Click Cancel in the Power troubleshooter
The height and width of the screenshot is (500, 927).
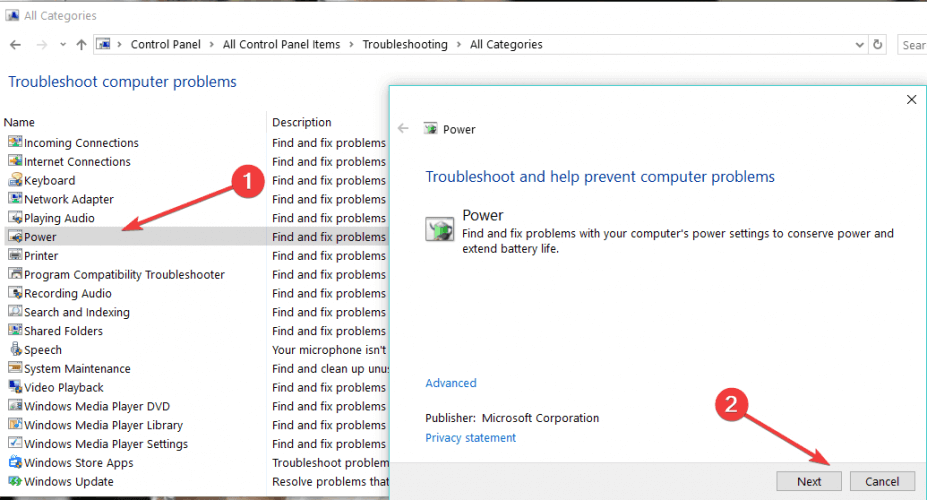882,482
